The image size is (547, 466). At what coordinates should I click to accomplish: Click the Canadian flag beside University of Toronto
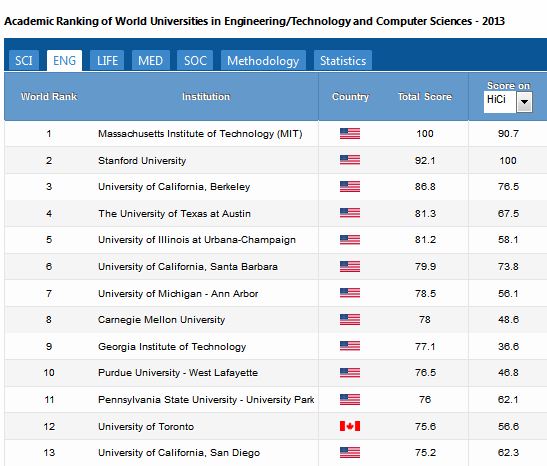click(x=350, y=426)
